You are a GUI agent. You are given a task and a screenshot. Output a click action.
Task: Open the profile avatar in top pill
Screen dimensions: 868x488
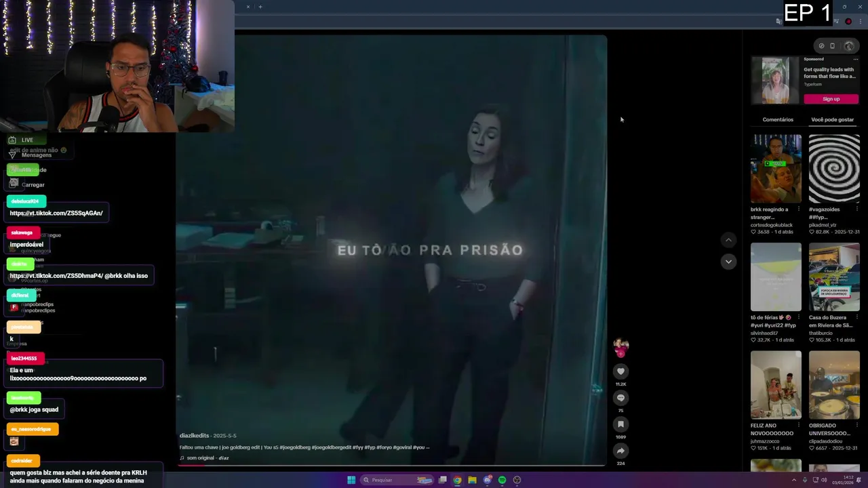pyautogui.click(x=849, y=46)
